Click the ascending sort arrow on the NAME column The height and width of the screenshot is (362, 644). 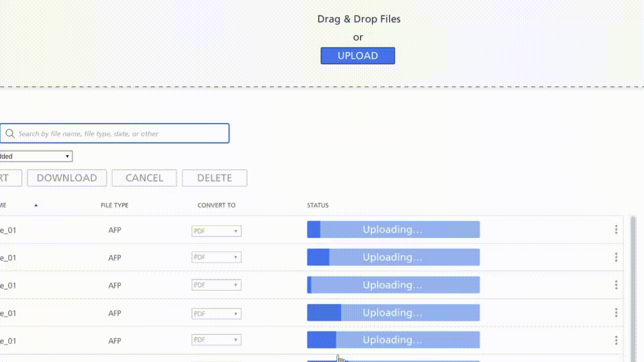(35, 205)
